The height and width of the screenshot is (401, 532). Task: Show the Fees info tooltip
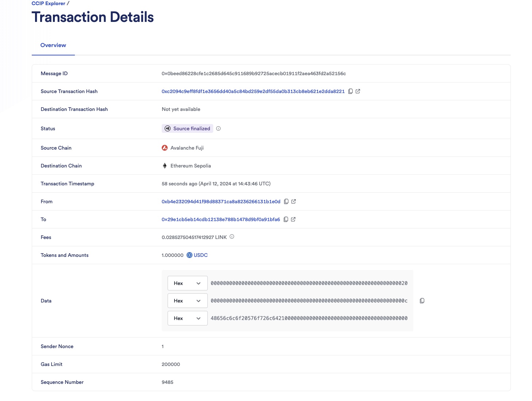tap(232, 237)
